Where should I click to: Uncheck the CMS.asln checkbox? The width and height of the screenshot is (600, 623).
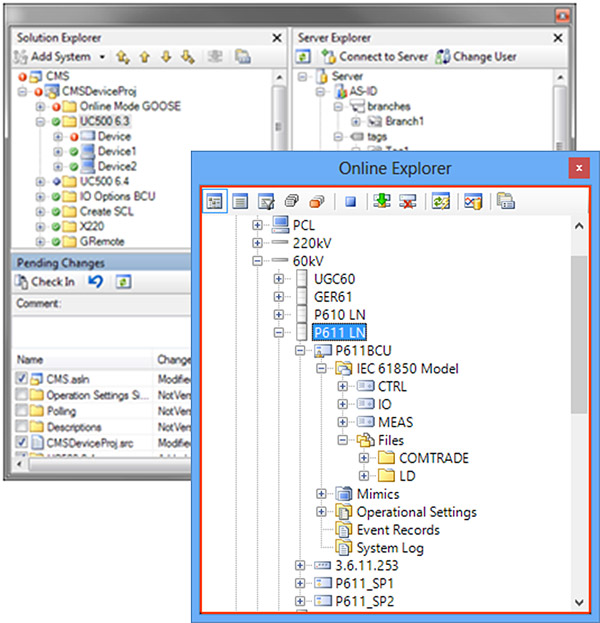coord(23,379)
